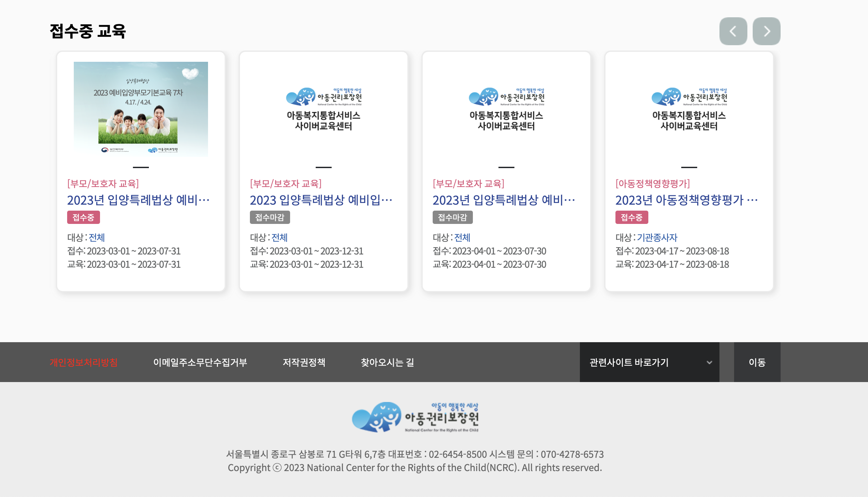Click the right carousel arrow icon

[767, 31]
